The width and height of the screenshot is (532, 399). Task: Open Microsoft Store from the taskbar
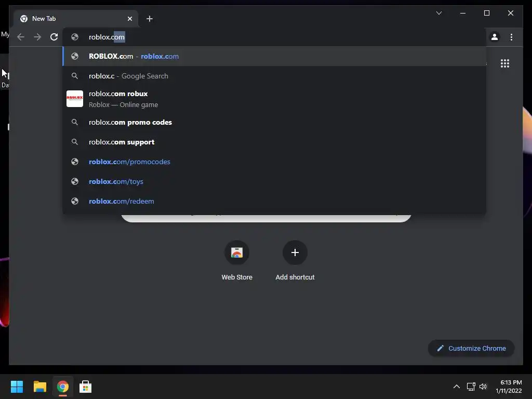point(86,387)
